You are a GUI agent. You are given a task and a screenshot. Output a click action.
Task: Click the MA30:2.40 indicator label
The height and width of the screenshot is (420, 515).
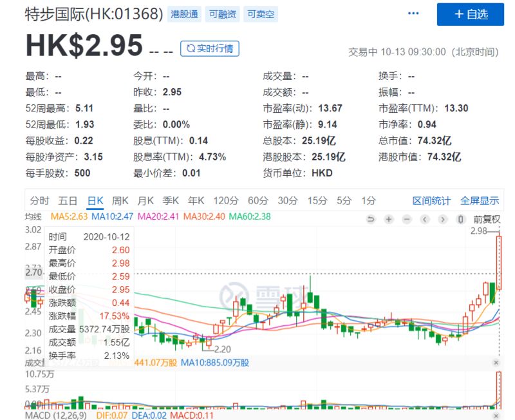click(204, 216)
